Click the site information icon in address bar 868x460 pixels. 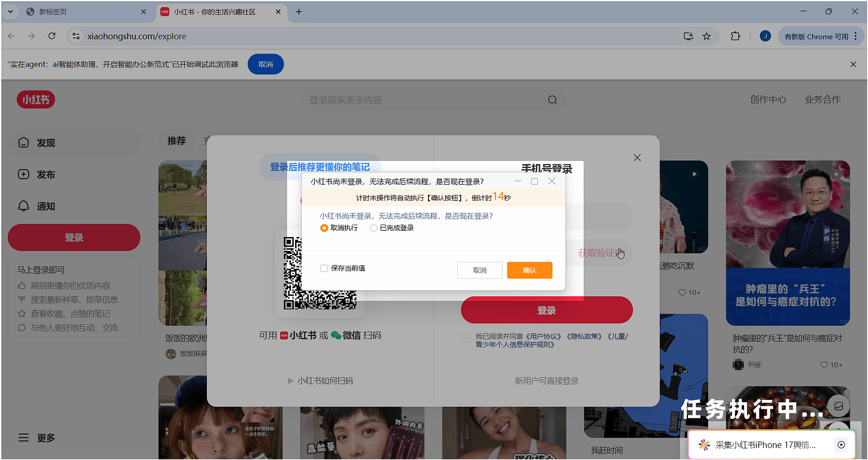76,36
